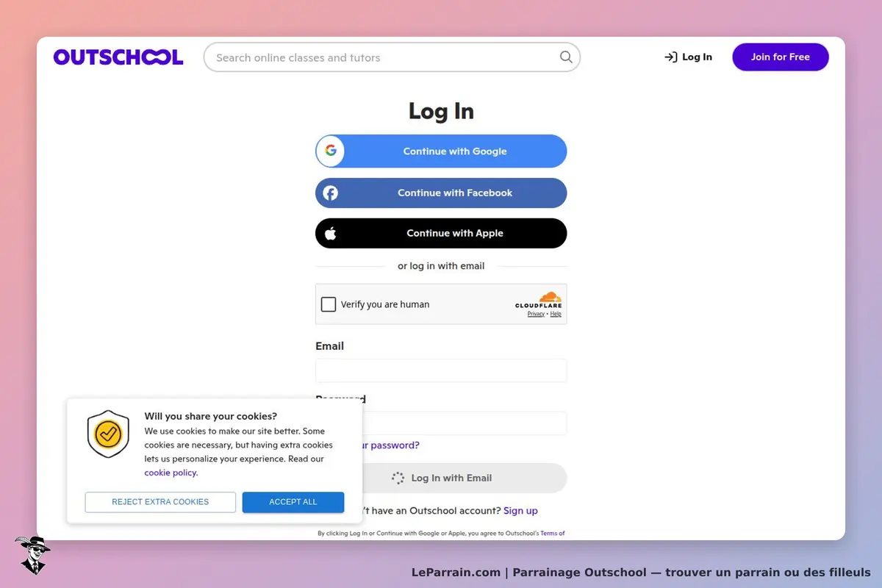Click the "Log In" page heading

[441, 111]
